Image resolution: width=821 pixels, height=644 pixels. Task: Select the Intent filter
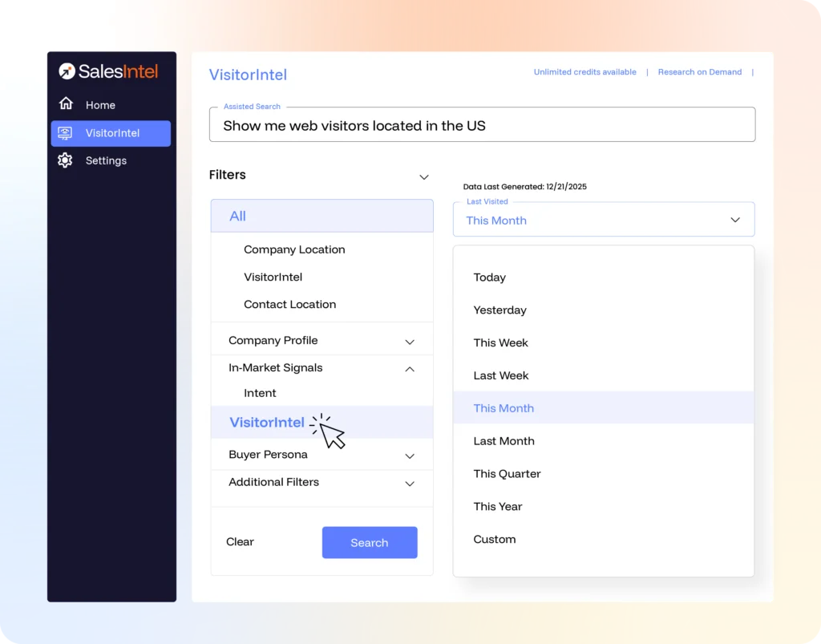(x=260, y=393)
